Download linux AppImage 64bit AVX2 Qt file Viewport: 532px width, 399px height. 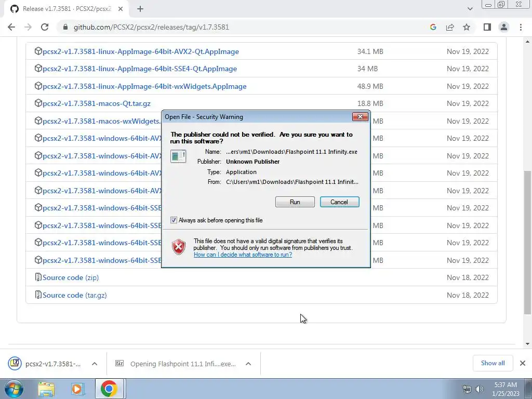pos(141,51)
